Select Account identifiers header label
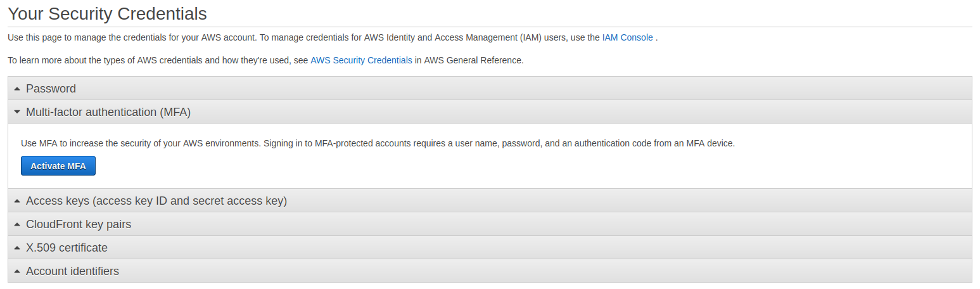The width and height of the screenshot is (980, 289). pos(72,271)
